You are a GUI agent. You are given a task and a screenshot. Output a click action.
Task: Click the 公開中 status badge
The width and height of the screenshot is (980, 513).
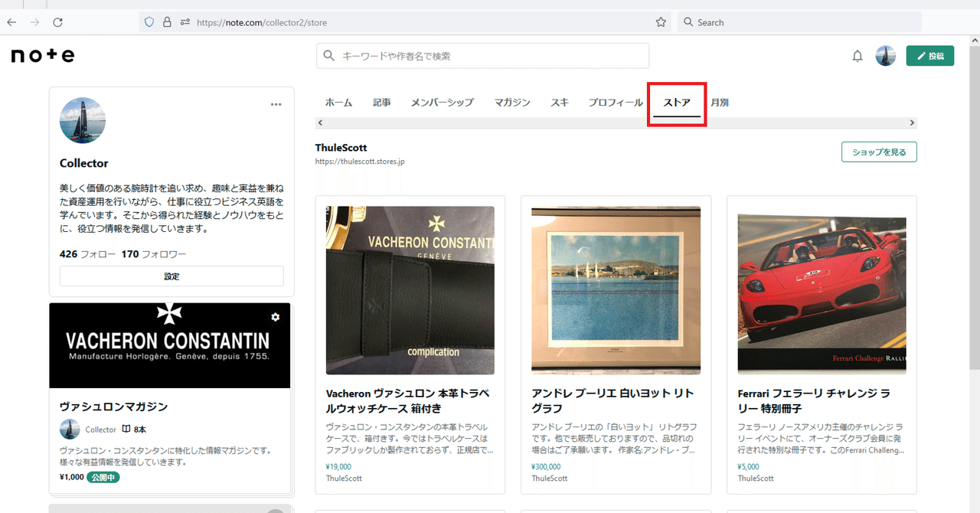tap(103, 477)
